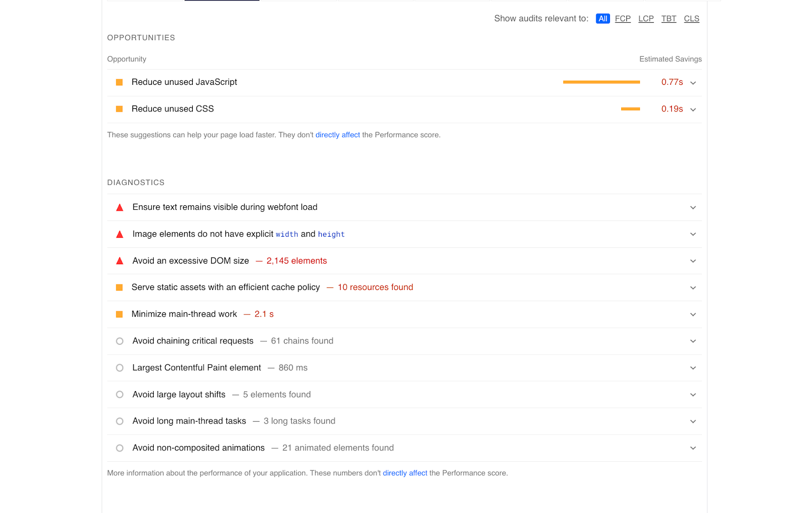Open directly affect link under Diagnostics
Image resolution: width=812 pixels, height=513 pixels.
[405, 473]
